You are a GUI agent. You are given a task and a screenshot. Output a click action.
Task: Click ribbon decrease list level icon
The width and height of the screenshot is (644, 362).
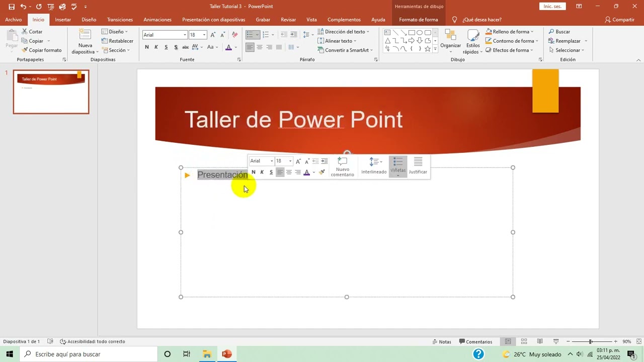click(284, 35)
